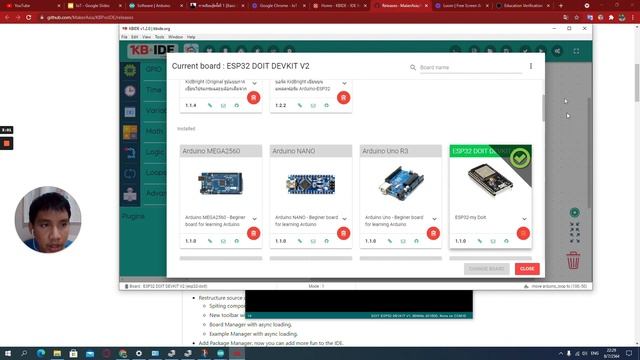Remove the KidBright board version 1.1.4
The height and width of the screenshot is (360, 640).
tap(253, 98)
